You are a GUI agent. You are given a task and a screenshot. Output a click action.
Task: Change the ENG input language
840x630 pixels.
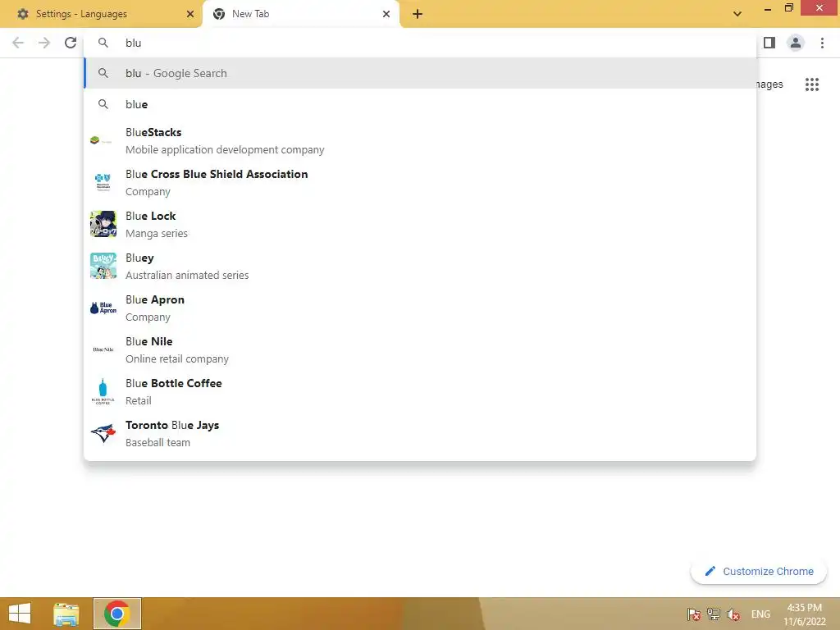pyautogui.click(x=760, y=614)
